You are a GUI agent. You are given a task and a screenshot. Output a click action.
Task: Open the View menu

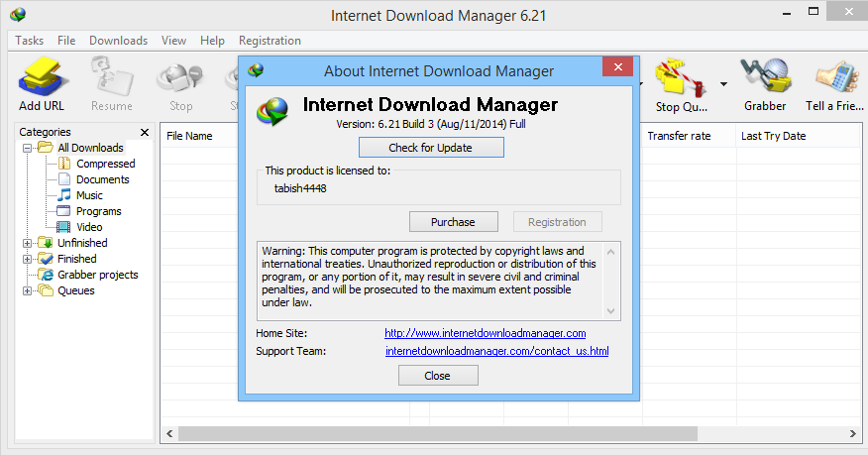[x=173, y=41]
